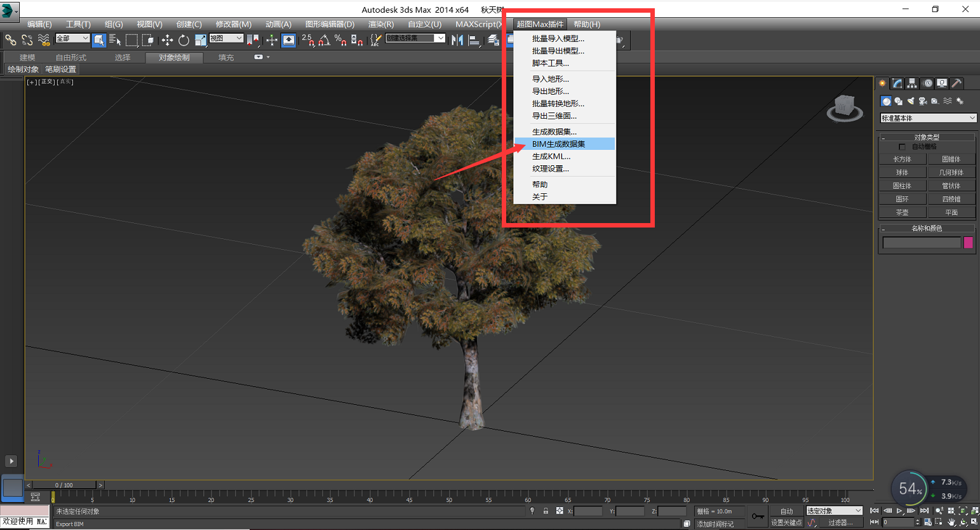
Task: Open the Cameras category in the Create panel
Action: click(923, 101)
